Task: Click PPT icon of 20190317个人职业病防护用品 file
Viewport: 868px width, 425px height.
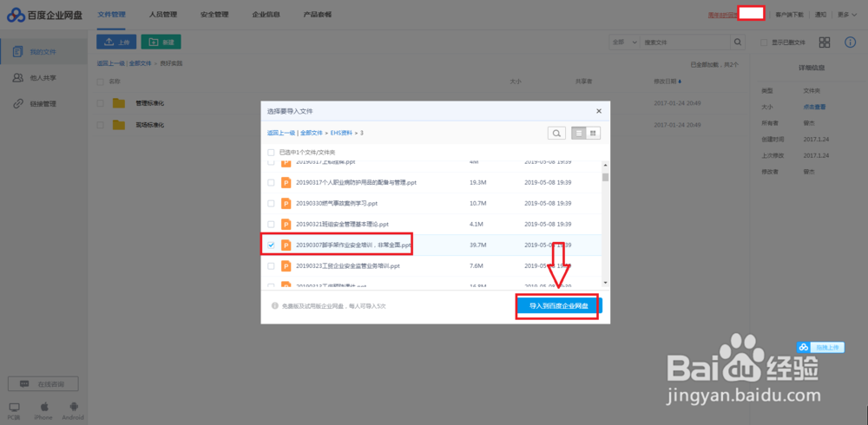Action: click(286, 183)
